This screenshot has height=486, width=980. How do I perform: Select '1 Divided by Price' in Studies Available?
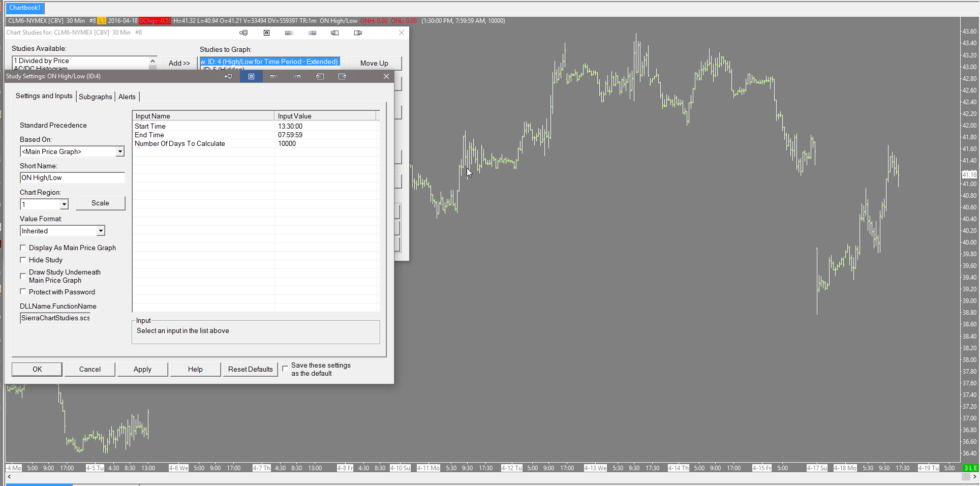pos(42,60)
